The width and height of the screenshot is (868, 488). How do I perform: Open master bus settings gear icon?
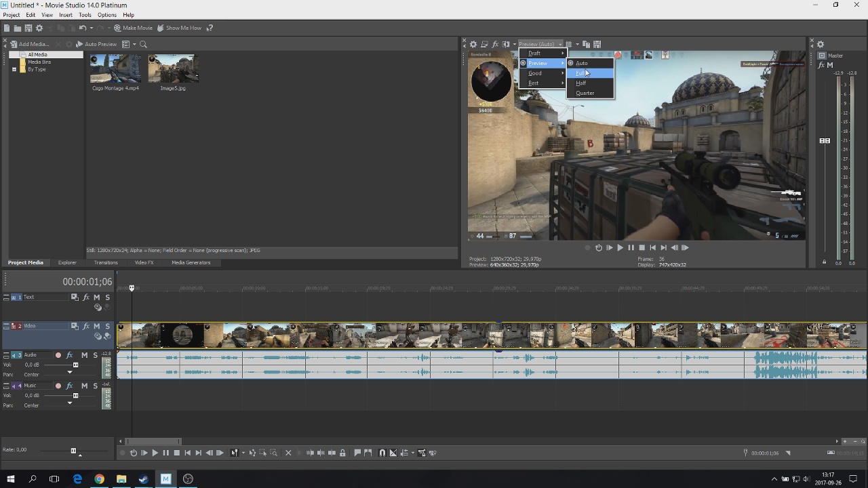point(821,44)
